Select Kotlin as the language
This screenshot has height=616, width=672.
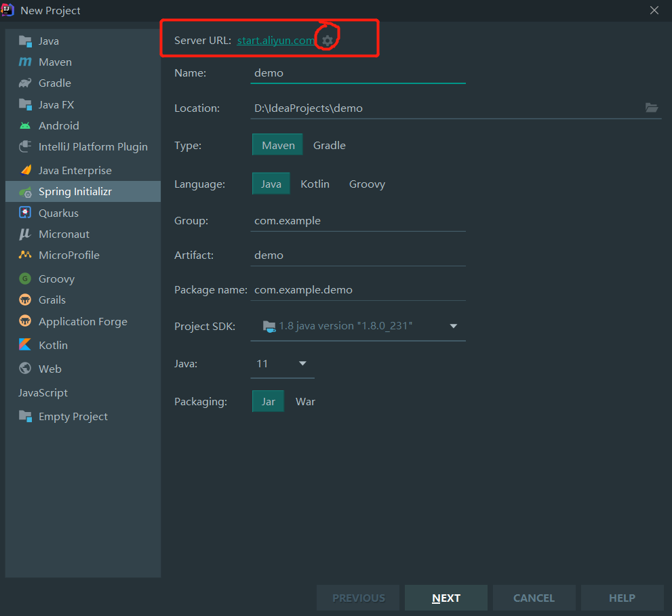[x=315, y=184]
